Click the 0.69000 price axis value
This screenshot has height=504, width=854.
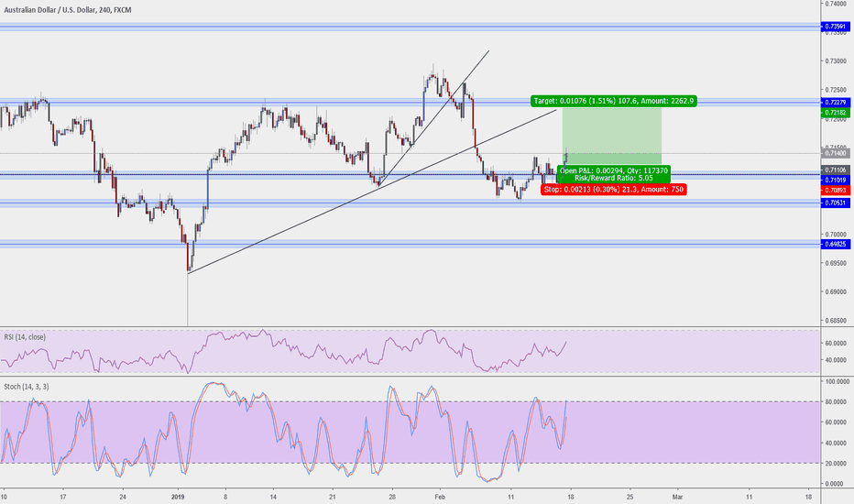click(x=836, y=291)
